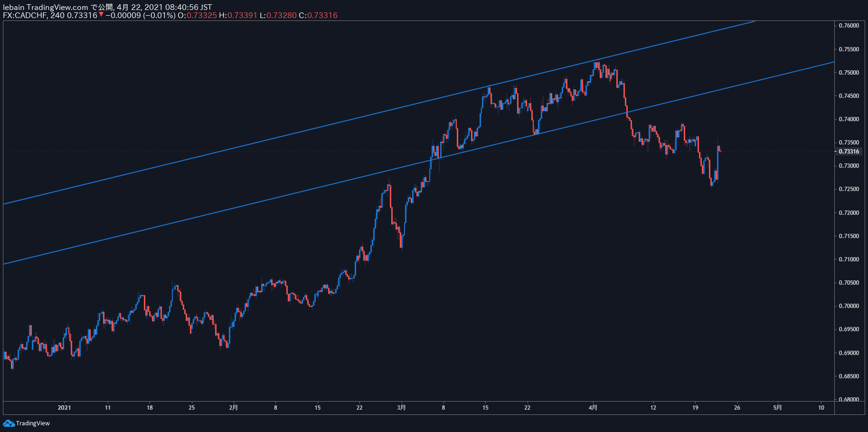This screenshot has height=432, width=868.
Task: Click the TradingView text label at bottom
Action: [33, 423]
